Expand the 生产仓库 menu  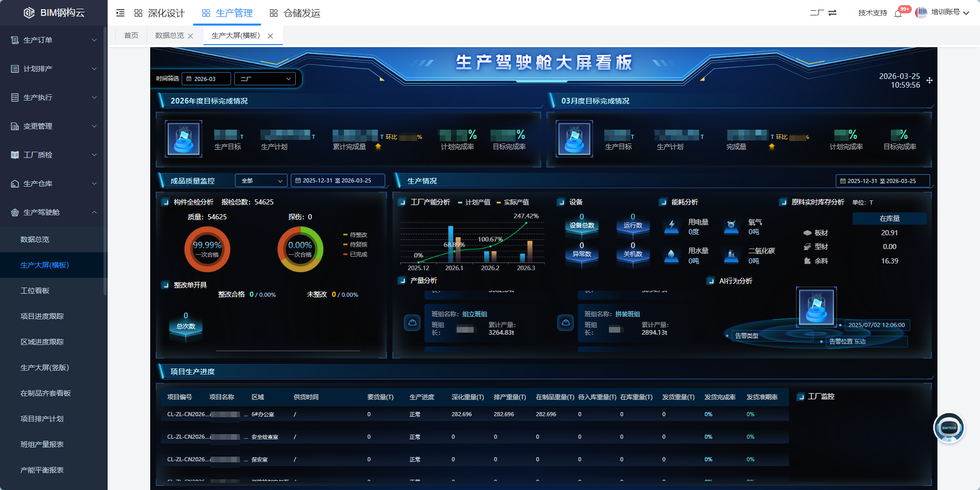point(94,183)
